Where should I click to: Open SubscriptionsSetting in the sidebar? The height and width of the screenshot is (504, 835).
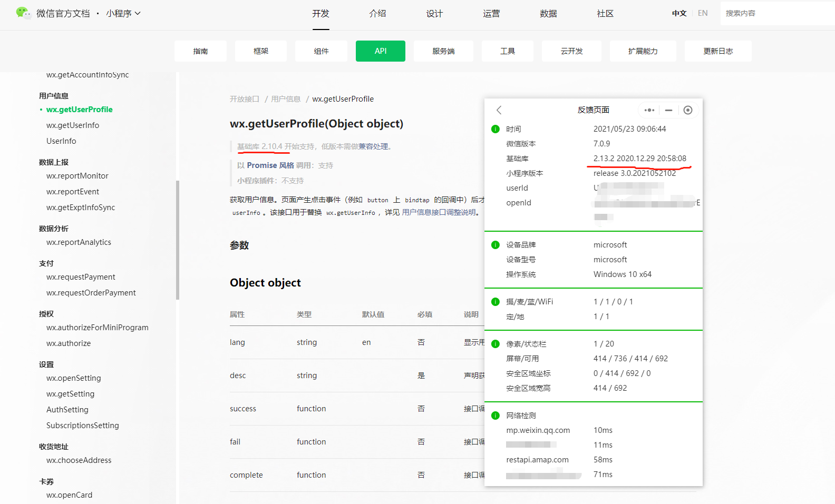coord(83,426)
